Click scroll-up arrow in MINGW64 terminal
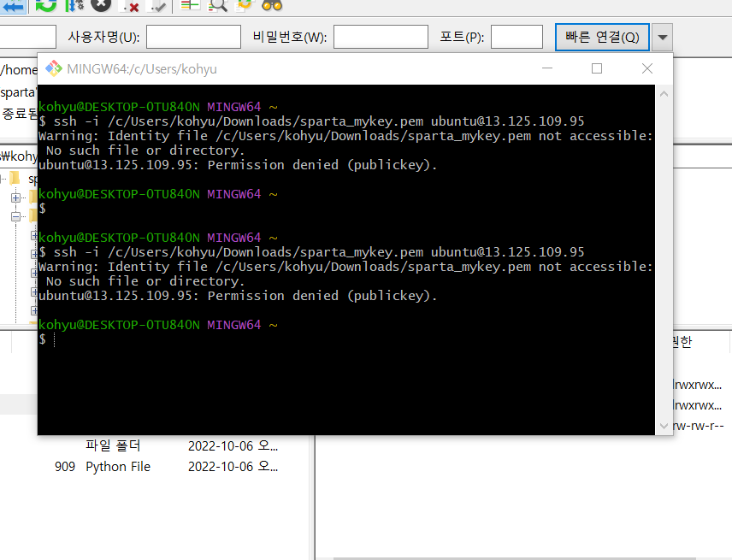This screenshot has height=560, width=732. click(664, 94)
